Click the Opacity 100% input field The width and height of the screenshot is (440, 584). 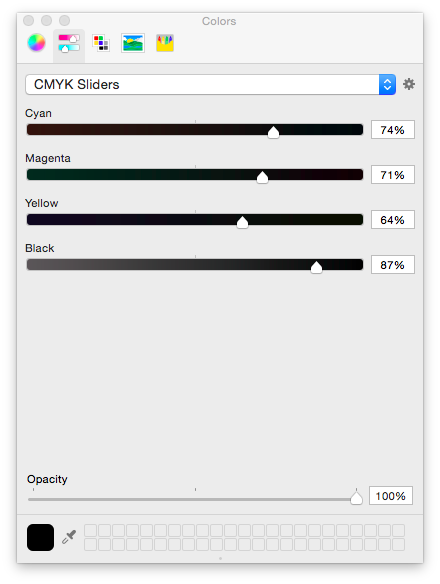tap(391, 496)
